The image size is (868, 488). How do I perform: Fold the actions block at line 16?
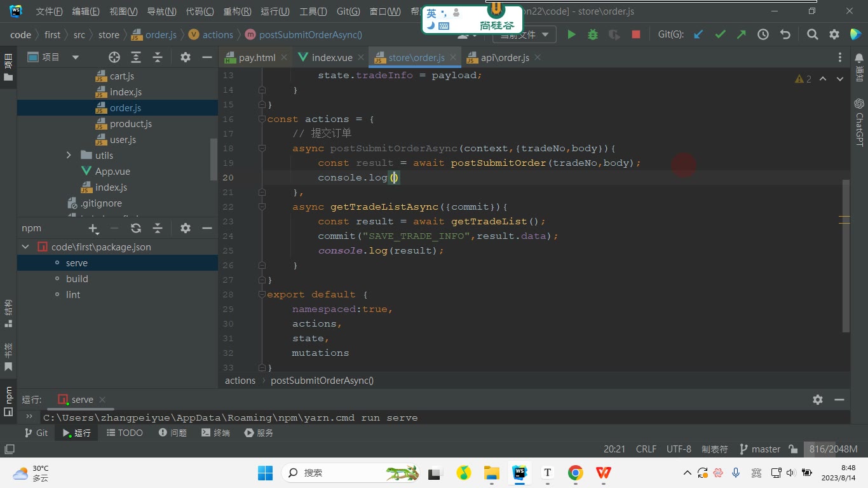click(262, 119)
